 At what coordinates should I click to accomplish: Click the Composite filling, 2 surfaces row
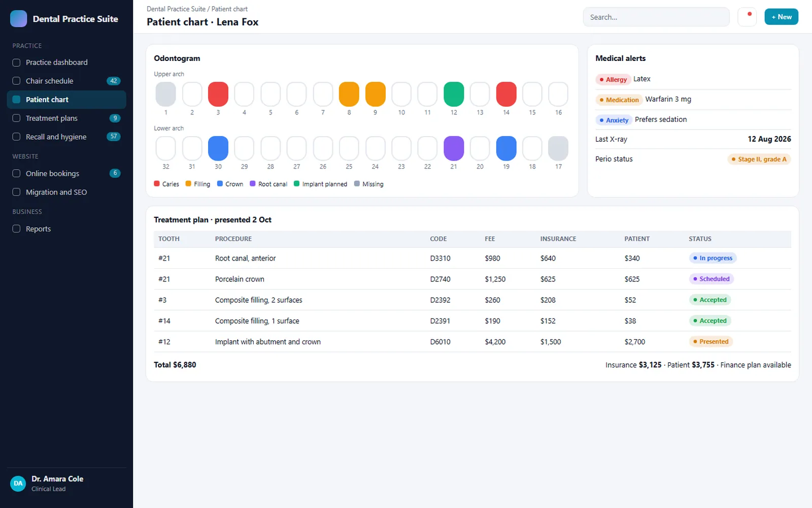point(472,300)
